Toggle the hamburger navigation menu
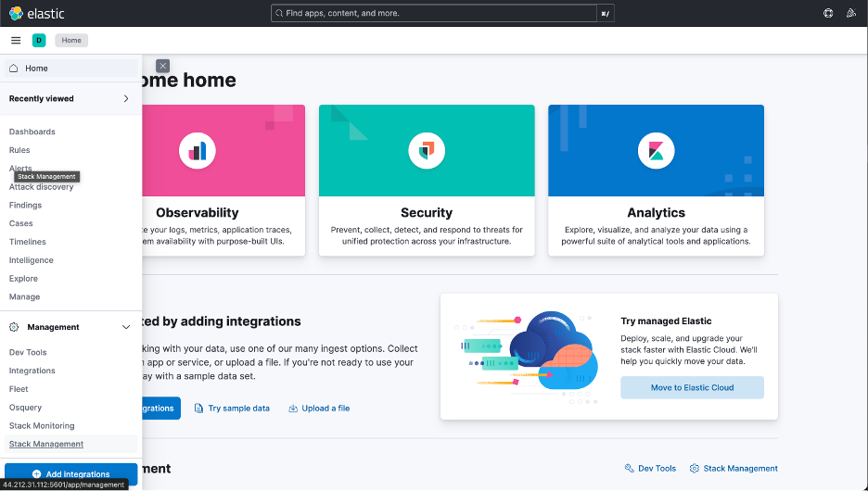 click(x=16, y=41)
